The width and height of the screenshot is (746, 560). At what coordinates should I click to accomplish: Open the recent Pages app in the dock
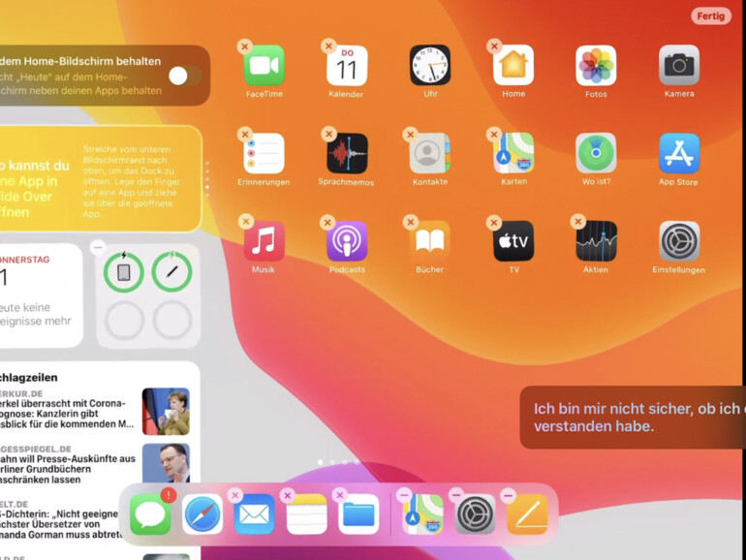point(527,514)
